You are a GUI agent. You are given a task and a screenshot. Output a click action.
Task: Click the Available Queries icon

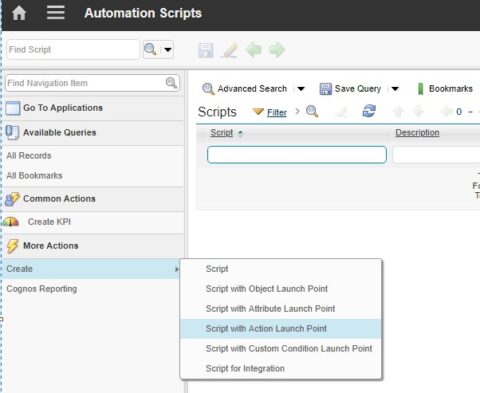pos(12,132)
